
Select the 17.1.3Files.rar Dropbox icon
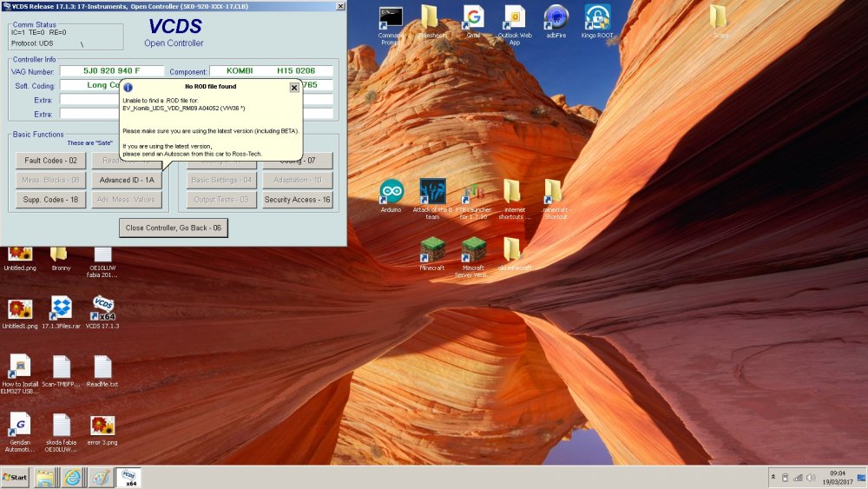pos(61,313)
